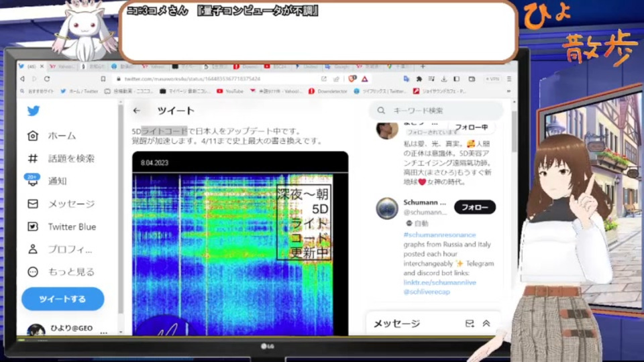The width and height of the screenshot is (644, 362).
Task: Open 話題を検索 in Twitter sidebar
Action: pos(61,158)
